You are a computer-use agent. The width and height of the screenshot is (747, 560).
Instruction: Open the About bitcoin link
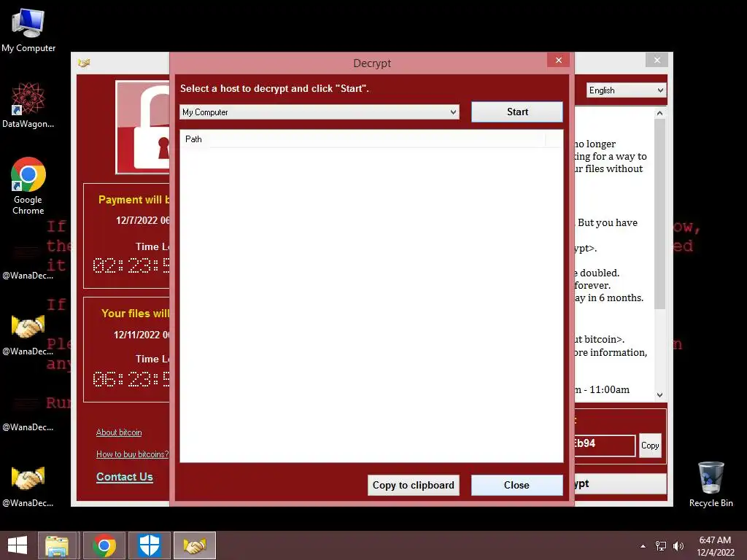point(119,432)
